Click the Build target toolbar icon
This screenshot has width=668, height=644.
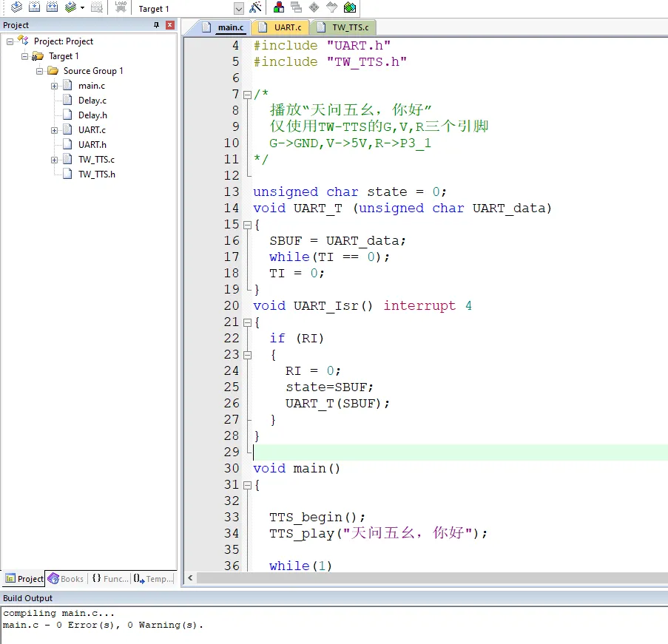coord(34,8)
